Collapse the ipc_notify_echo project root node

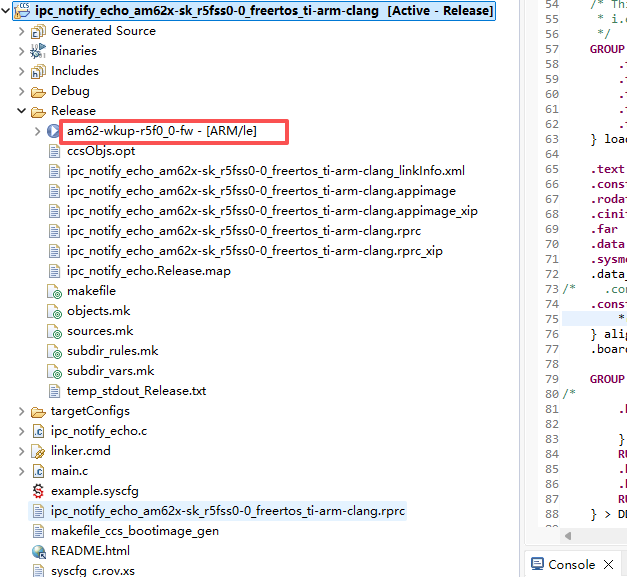(6, 11)
